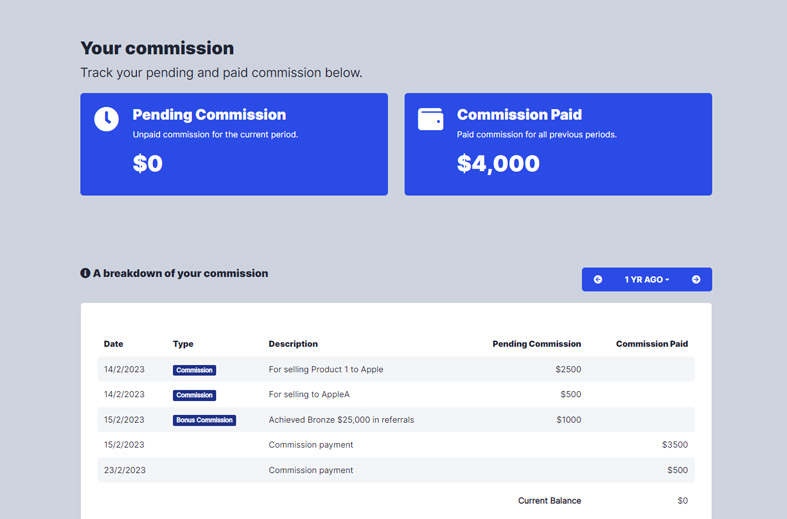Screen dimensions: 787x519
Task: Click the Pending Commission card
Action: [x=234, y=144]
